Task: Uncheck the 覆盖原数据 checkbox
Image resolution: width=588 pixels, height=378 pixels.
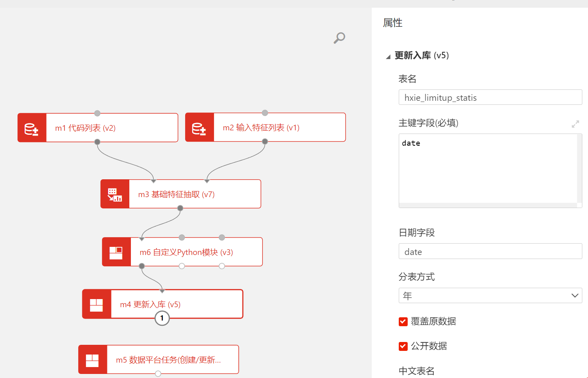Action: coord(403,321)
